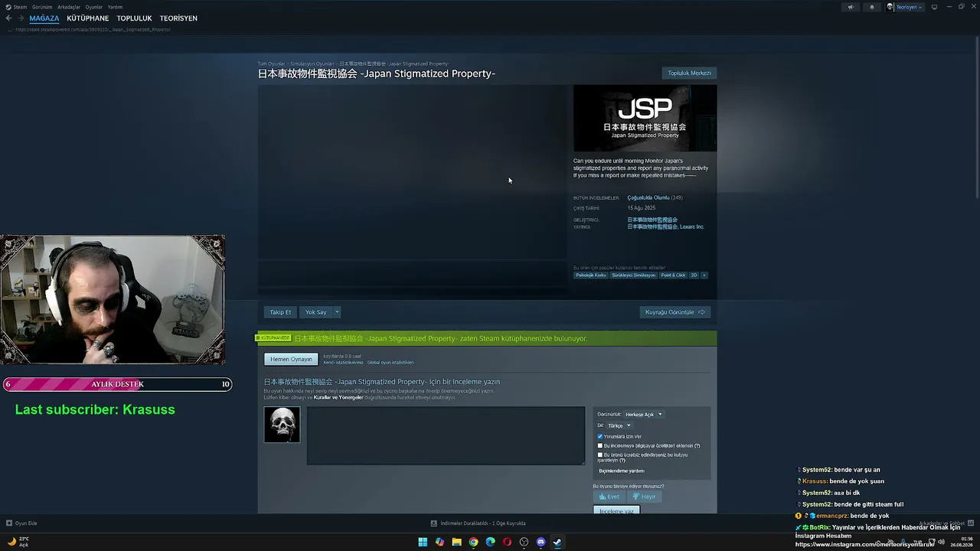
Task: Expand more tags with the plus button
Action: (x=704, y=275)
